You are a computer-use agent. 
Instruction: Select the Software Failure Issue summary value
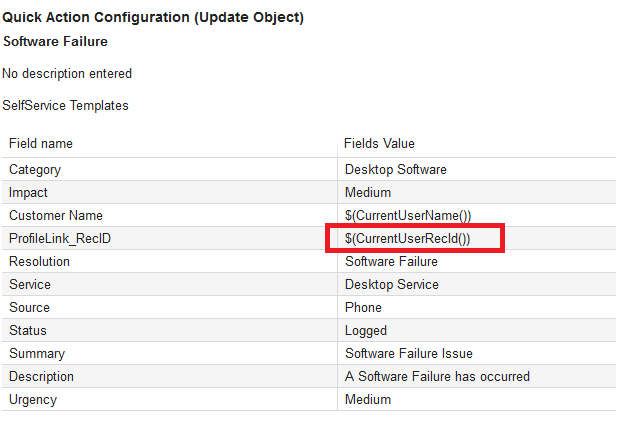(x=409, y=353)
